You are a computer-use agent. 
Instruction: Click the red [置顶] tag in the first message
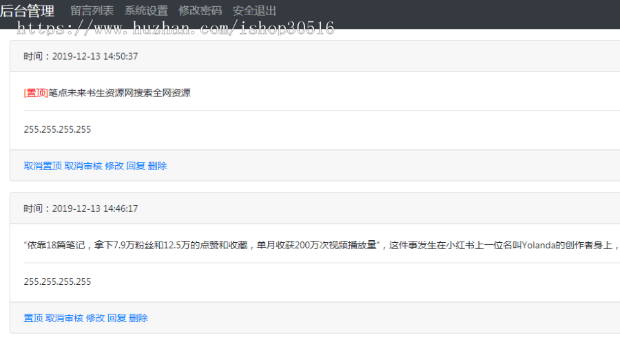tap(36, 93)
